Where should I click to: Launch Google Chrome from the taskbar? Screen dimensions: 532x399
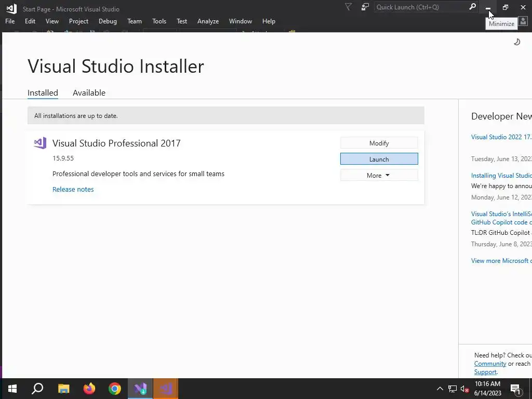coord(115,389)
